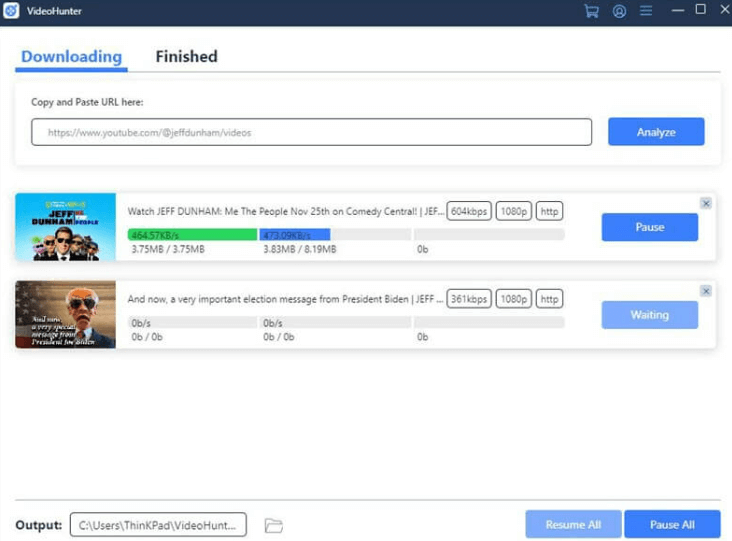Click the 1080p tag on Me The People video
The width and height of the screenshot is (732, 541).
click(x=514, y=211)
